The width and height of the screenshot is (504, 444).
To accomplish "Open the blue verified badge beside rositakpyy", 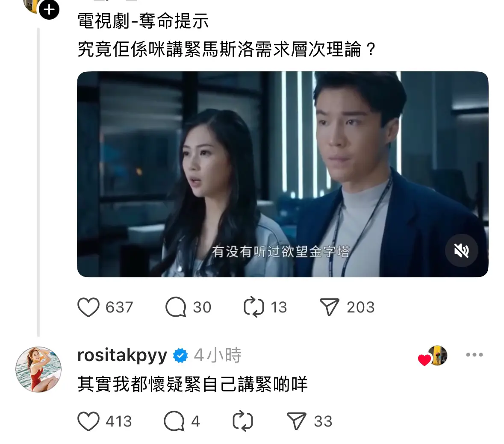I will click(x=180, y=356).
